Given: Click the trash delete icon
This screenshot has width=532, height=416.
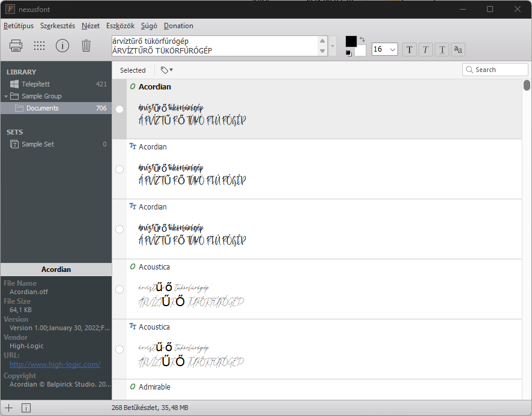Looking at the screenshot, I should pos(86,46).
